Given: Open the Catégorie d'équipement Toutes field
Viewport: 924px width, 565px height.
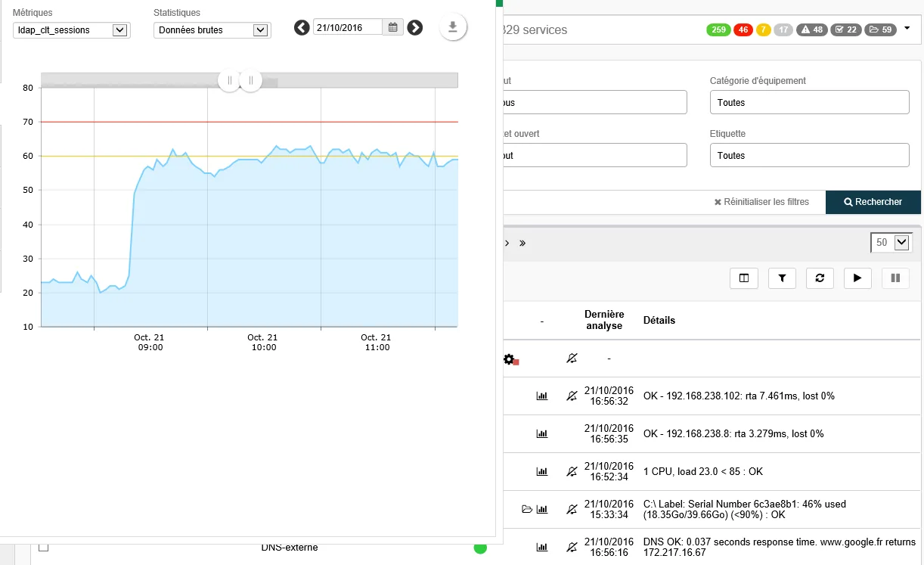Looking at the screenshot, I should tap(809, 102).
